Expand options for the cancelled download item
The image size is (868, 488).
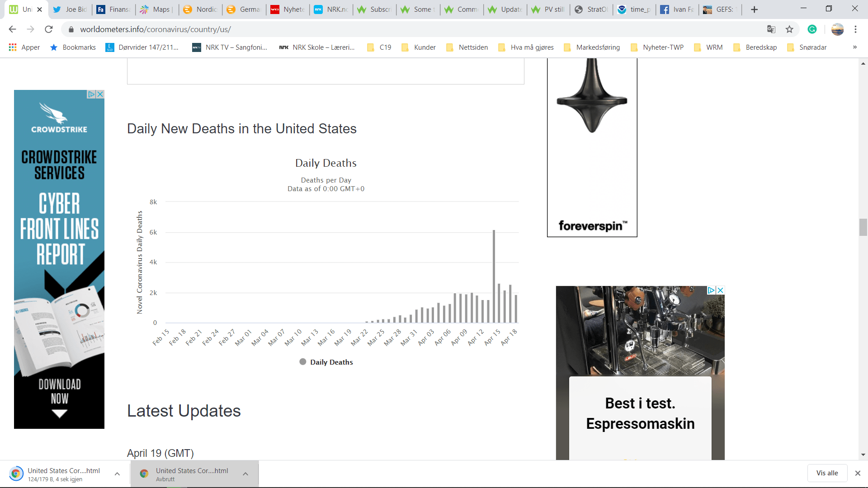point(245,474)
